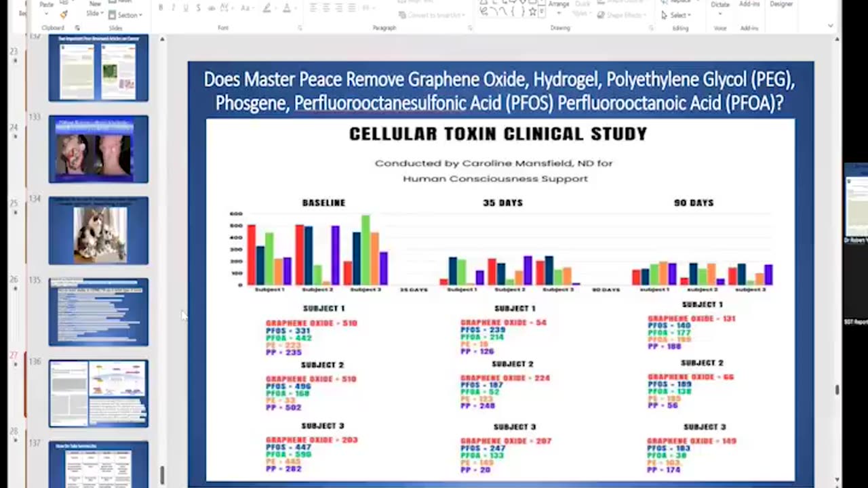Click 'CELLULAR TOXIN CLINICAL STUDY' heading
The width and height of the screenshot is (868, 488).
point(498,134)
